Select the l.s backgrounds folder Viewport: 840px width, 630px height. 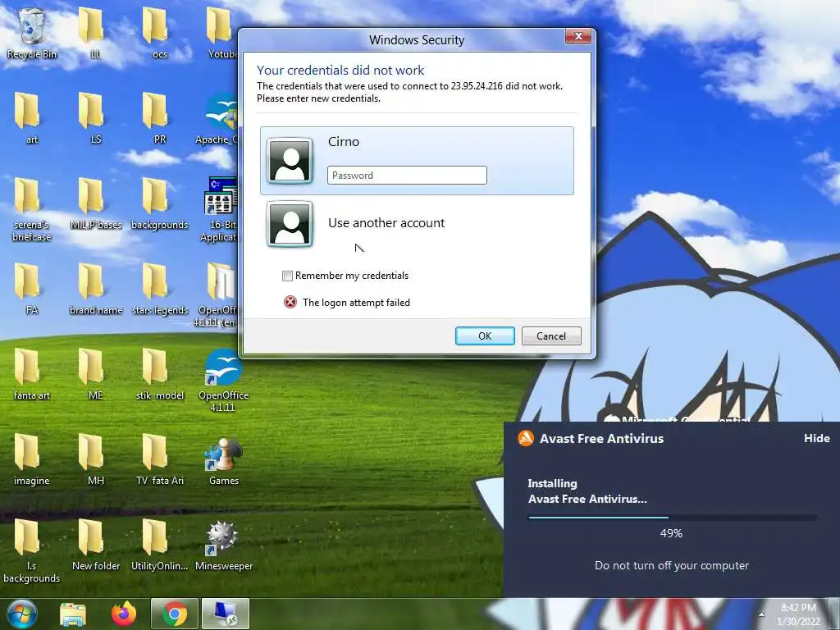tap(32, 550)
